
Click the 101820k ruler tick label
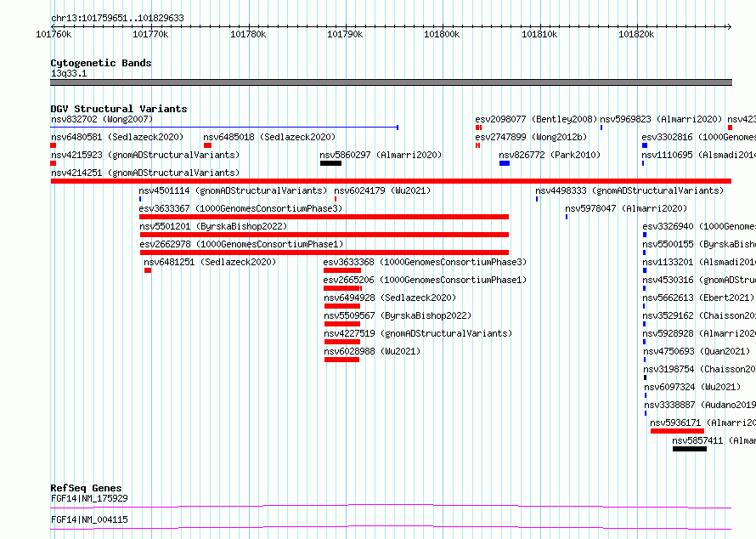point(636,34)
